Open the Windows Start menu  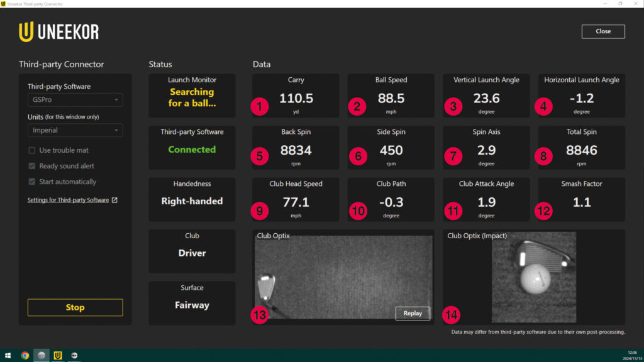(x=8, y=355)
